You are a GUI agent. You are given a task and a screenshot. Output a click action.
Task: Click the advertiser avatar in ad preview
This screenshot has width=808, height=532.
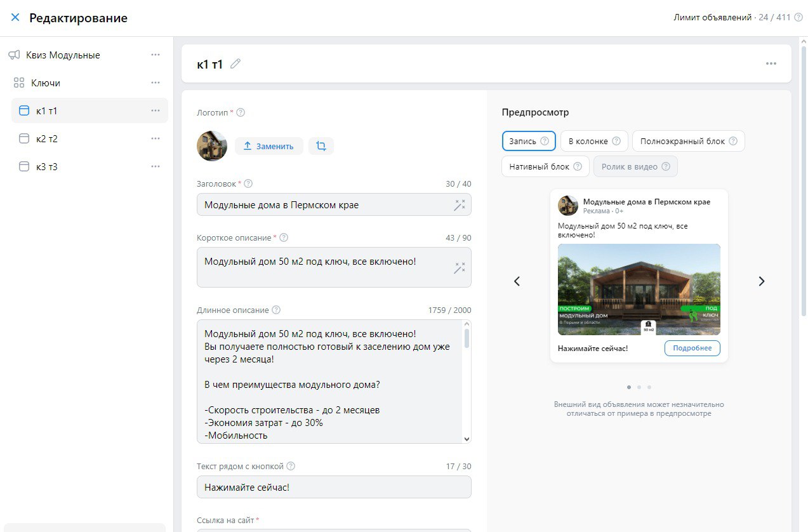(x=568, y=206)
